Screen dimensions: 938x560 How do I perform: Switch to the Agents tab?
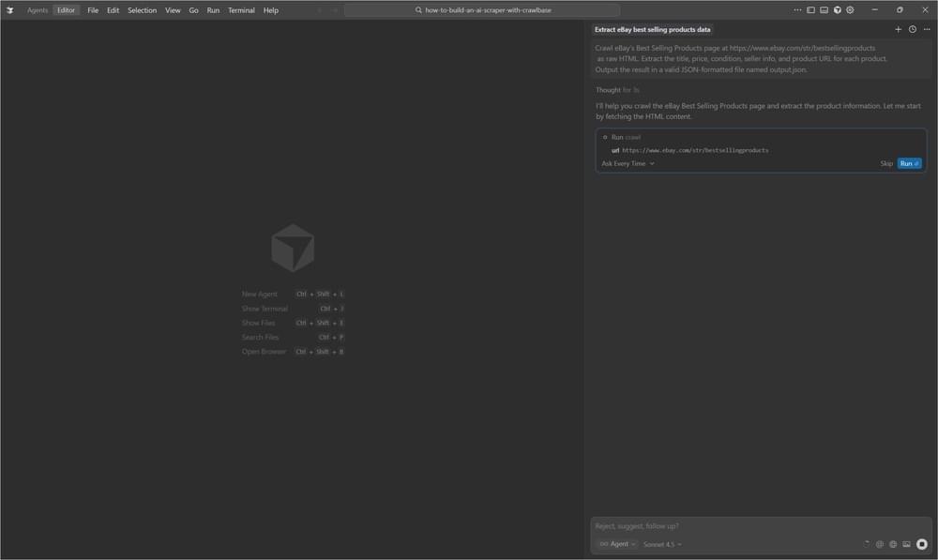[36, 10]
